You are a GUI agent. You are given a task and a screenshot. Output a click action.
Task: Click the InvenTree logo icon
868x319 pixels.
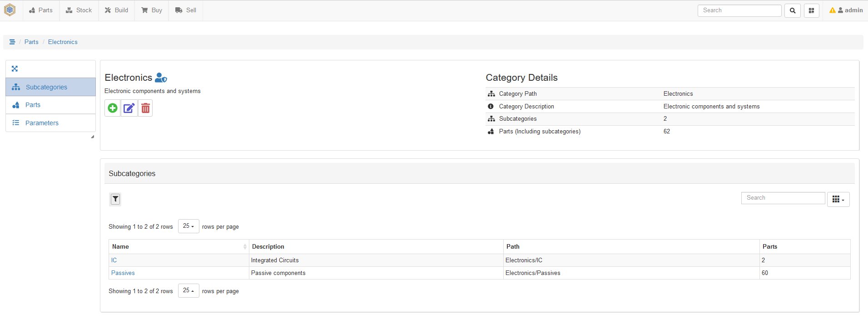pos(10,10)
